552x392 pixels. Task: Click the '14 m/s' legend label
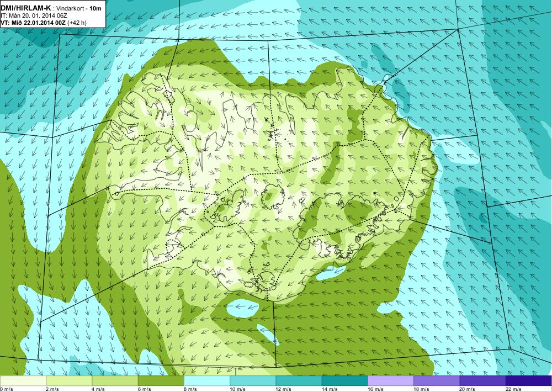[x=330, y=389]
